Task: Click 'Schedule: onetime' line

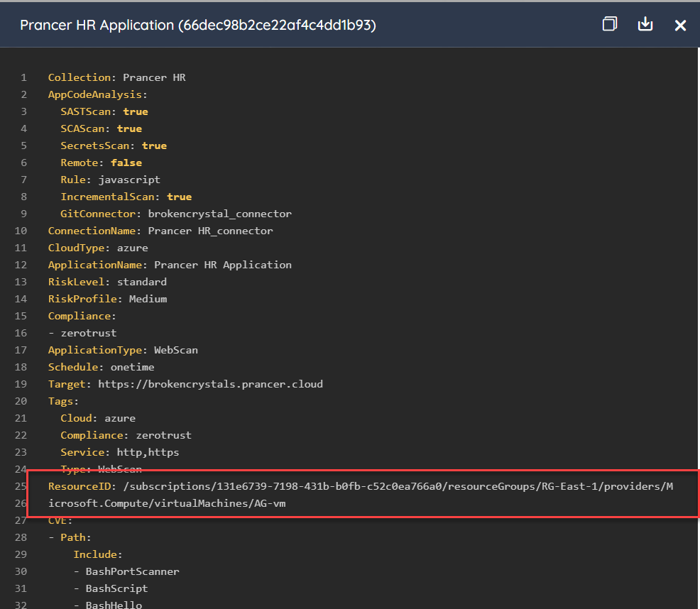Action: click(102, 366)
